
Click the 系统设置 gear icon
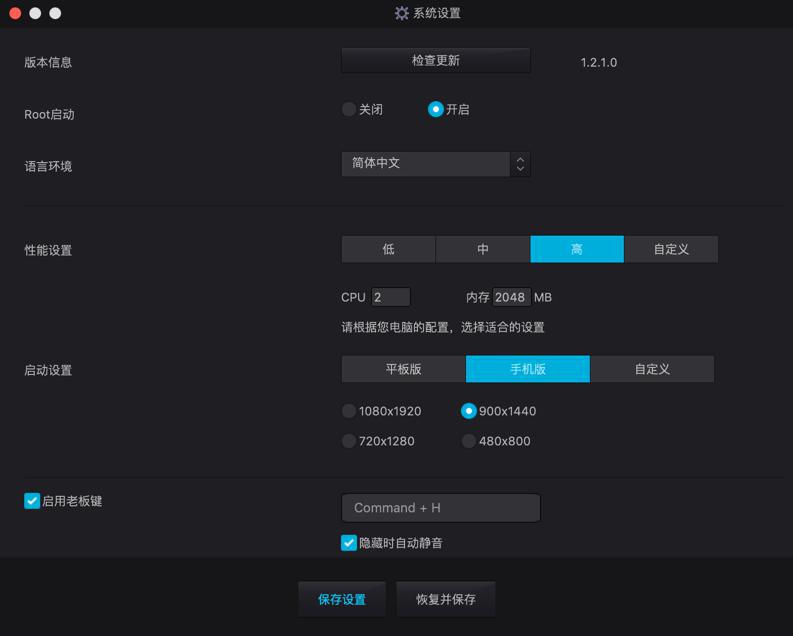tap(402, 13)
